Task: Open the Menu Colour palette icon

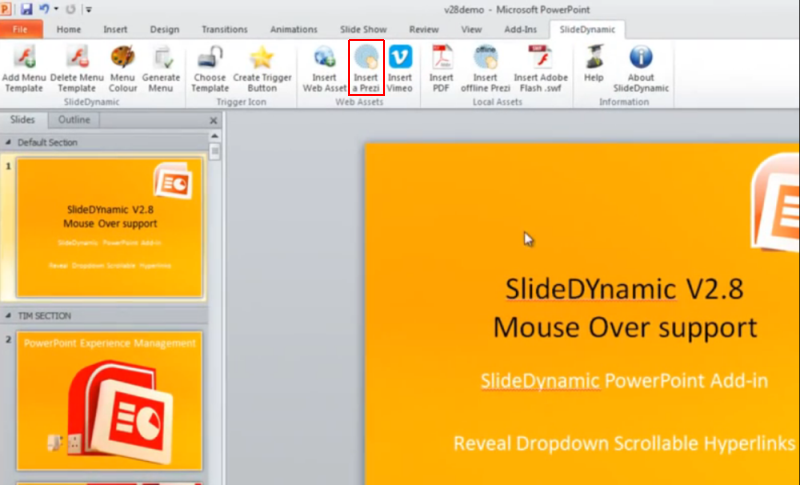Action: 122,56
